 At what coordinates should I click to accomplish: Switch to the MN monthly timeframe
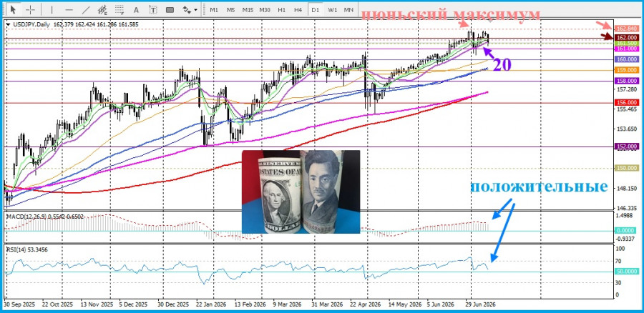pos(348,9)
